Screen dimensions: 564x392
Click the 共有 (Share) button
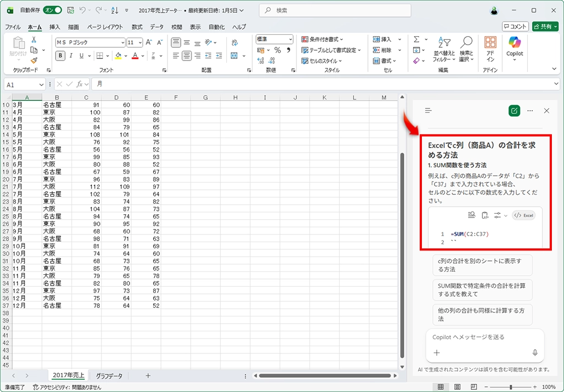click(545, 26)
